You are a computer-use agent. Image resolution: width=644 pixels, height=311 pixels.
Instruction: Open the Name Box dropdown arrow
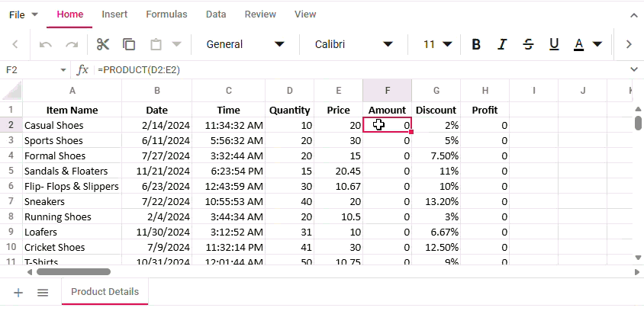point(63,70)
